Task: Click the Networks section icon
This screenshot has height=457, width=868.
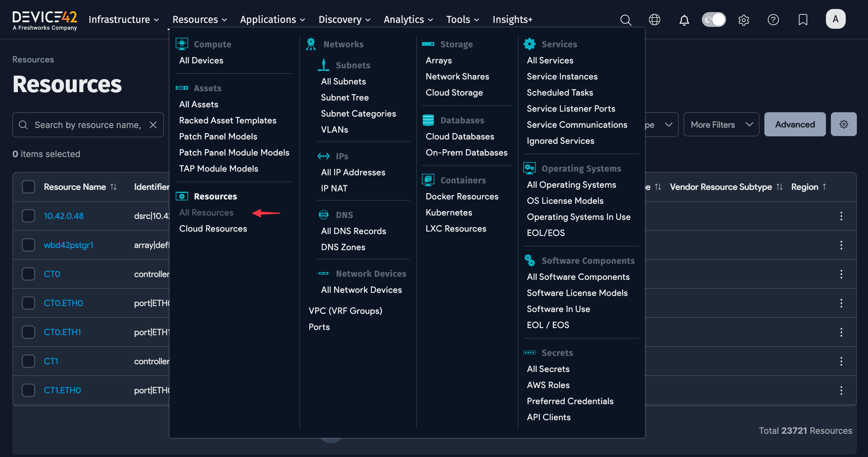Action: (x=310, y=44)
